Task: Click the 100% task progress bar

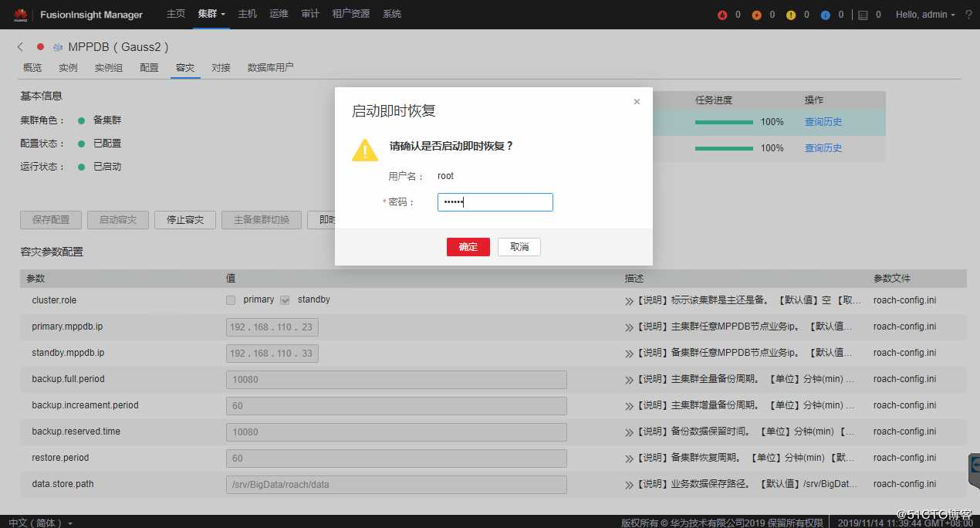Action: pos(724,121)
